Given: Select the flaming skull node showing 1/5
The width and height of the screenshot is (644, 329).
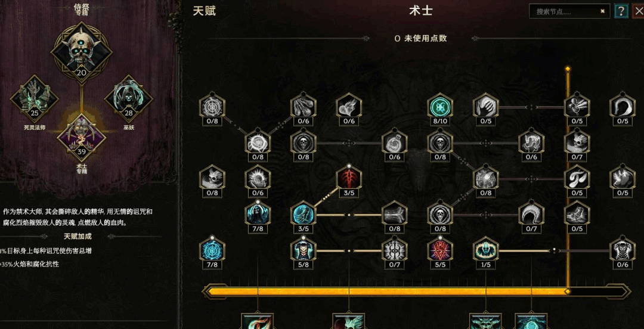Looking at the screenshot, I should [485, 250].
